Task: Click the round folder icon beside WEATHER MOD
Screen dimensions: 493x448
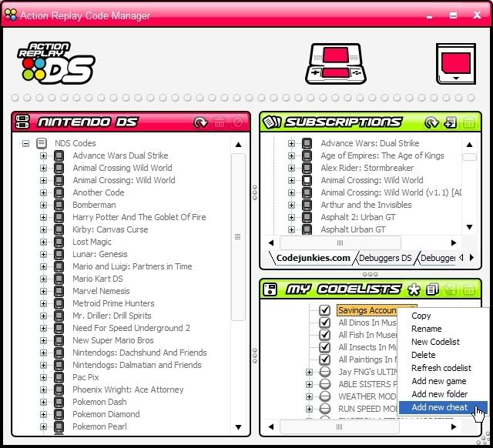Action: [325, 396]
